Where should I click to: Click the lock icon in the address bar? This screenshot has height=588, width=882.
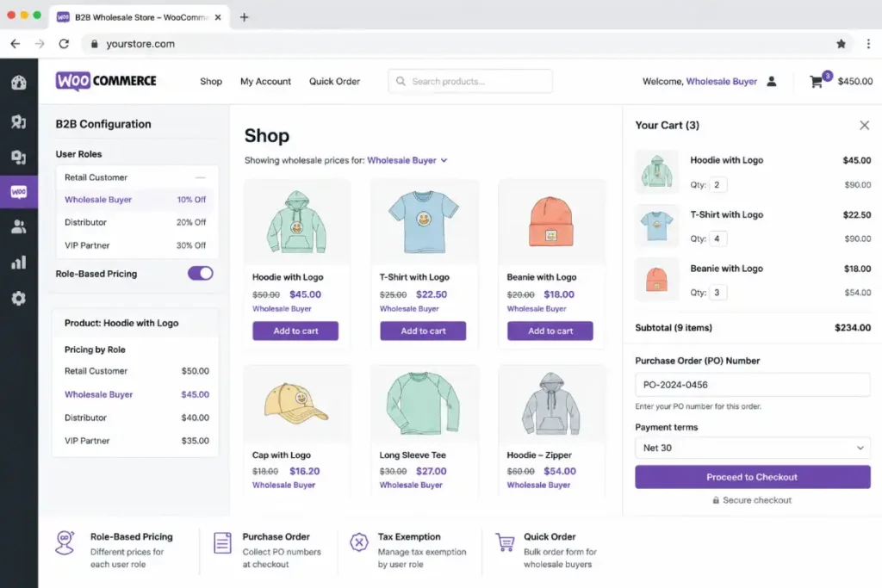pos(94,44)
